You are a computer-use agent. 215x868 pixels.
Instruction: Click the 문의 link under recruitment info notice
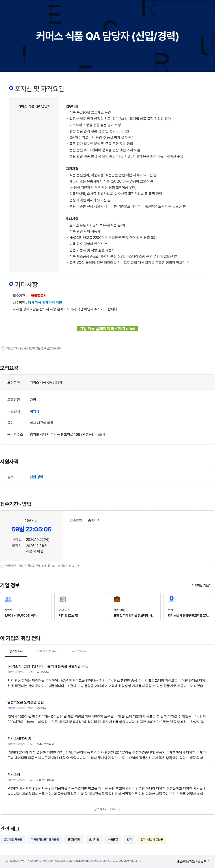point(49,348)
